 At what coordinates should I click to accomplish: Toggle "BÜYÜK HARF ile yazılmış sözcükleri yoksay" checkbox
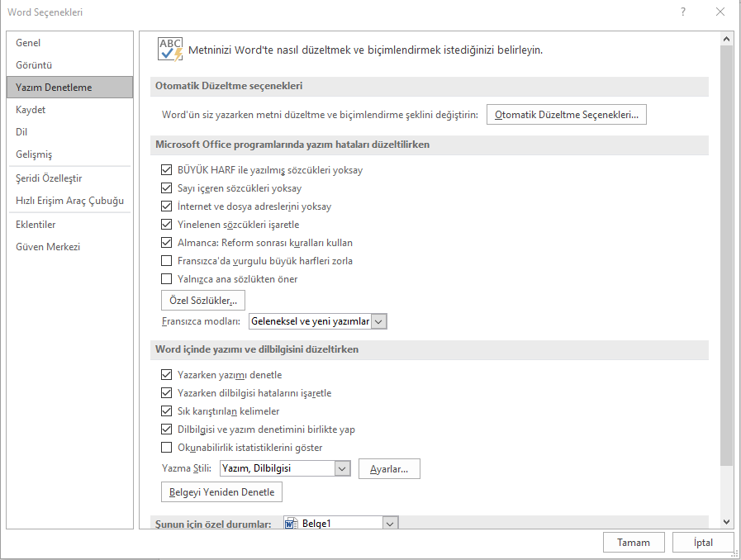tap(167, 170)
